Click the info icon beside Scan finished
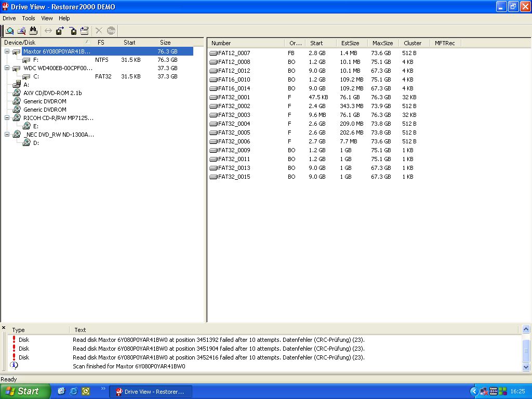The width and height of the screenshot is (532, 399). tap(14, 365)
